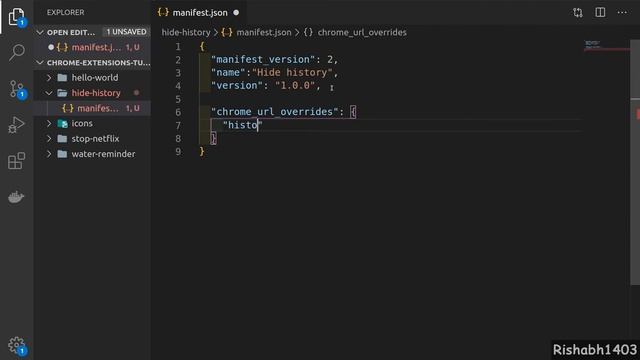Open the Source Control view
Image resolution: width=640 pixels, height=360 pixels.
coord(16,89)
